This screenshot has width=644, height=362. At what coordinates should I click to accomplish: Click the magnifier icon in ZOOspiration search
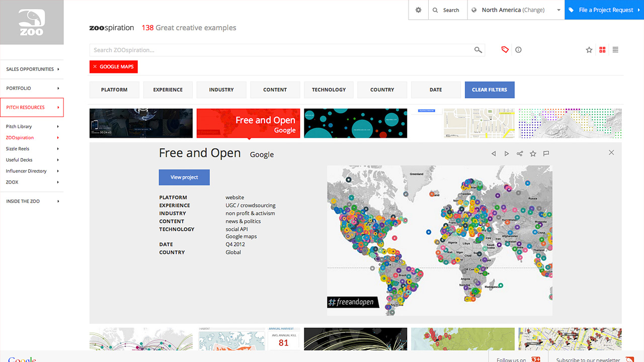pyautogui.click(x=478, y=50)
